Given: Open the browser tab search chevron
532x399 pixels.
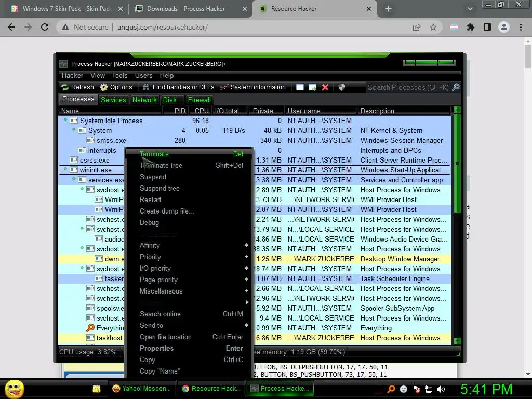Looking at the screenshot, I should pyautogui.click(x=470, y=9).
